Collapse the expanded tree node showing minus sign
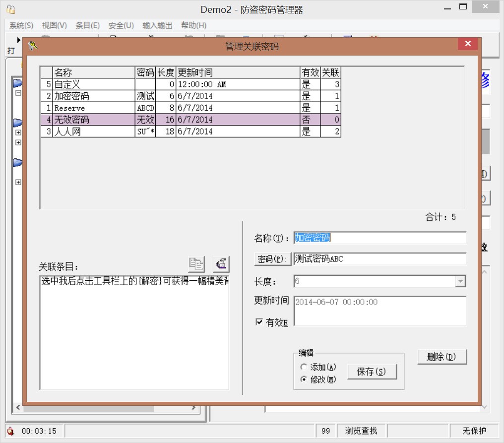The height and width of the screenshot is (443, 504). [x=18, y=92]
